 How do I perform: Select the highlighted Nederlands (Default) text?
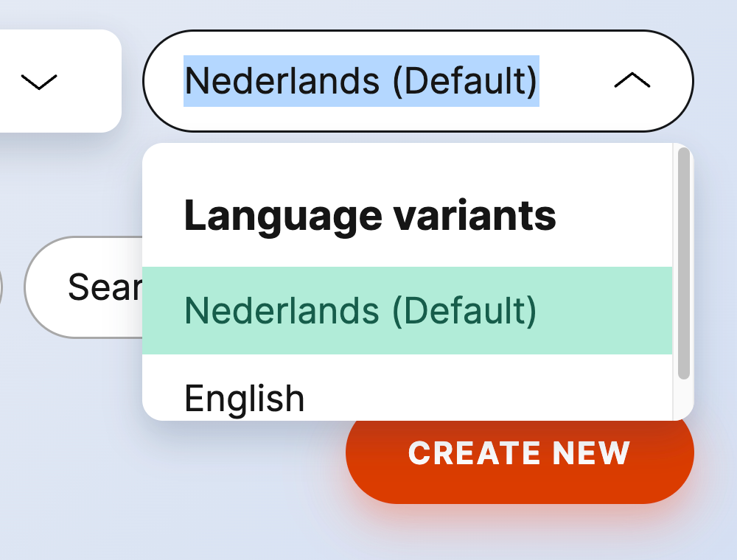click(361, 80)
